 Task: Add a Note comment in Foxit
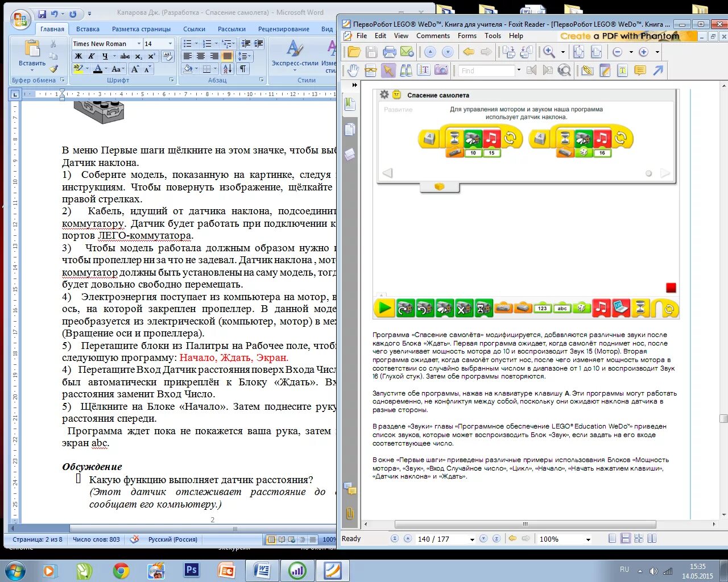click(x=640, y=70)
